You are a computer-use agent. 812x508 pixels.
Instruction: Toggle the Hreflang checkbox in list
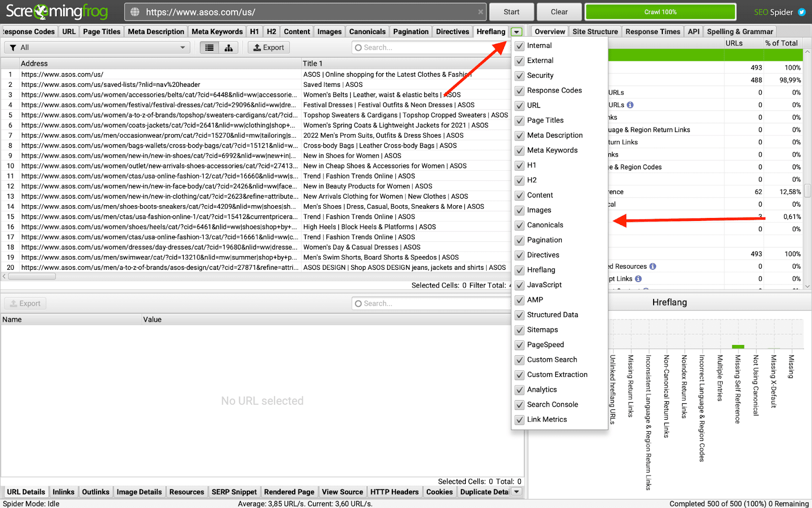pos(519,270)
